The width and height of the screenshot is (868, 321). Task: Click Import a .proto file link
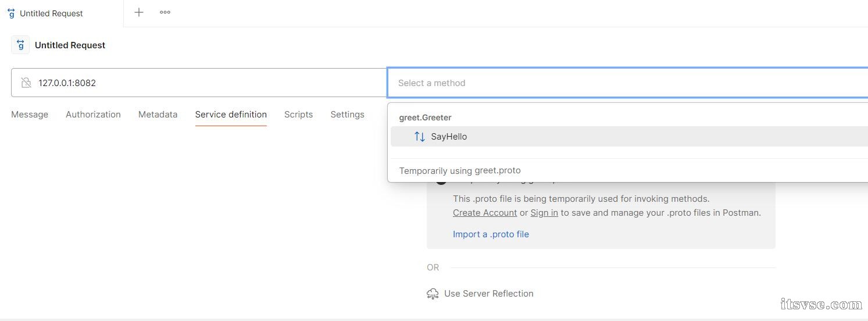(491, 234)
